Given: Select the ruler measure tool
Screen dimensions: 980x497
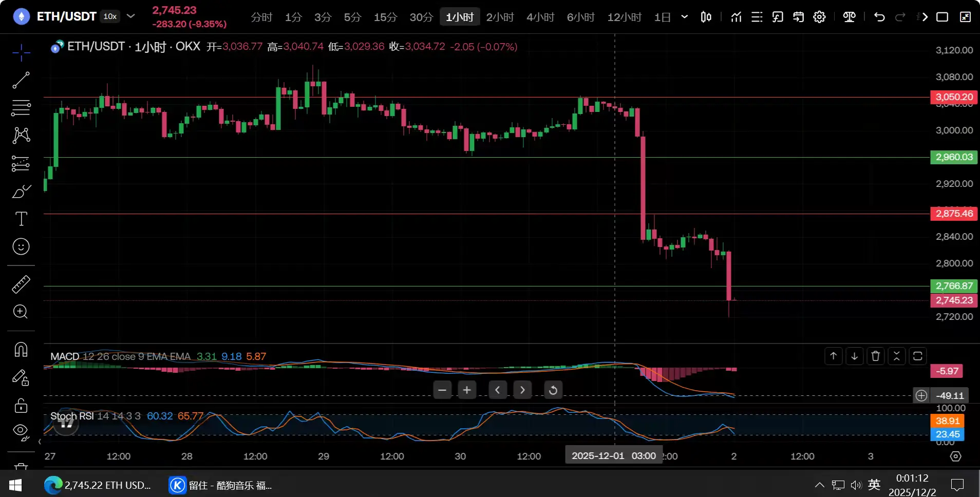Looking at the screenshot, I should tap(21, 284).
